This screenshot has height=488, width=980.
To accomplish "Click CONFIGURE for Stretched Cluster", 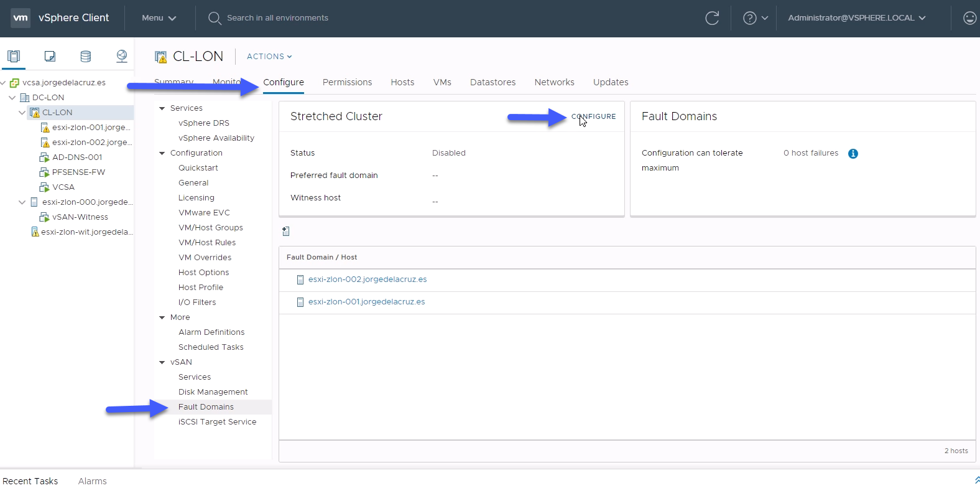I will (594, 116).
